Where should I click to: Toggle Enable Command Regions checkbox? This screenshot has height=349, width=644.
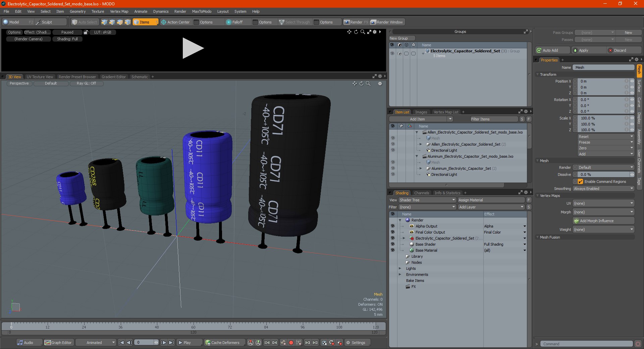click(580, 182)
